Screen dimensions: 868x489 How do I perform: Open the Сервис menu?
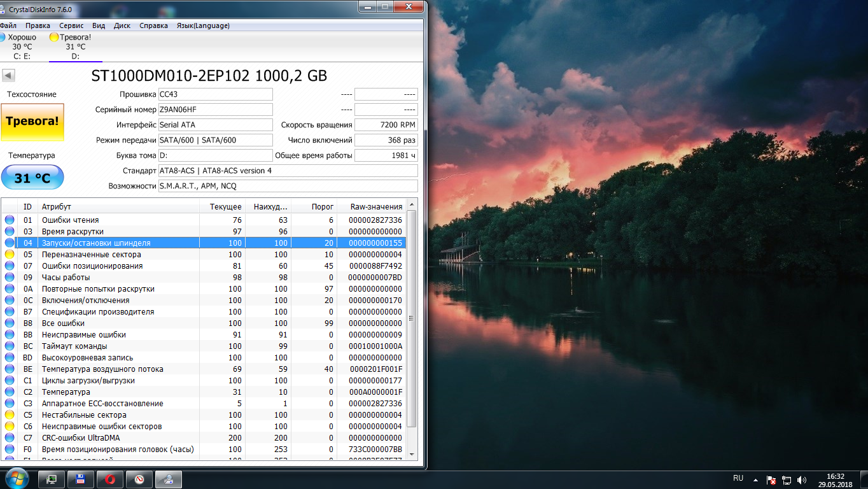click(x=71, y=25)
